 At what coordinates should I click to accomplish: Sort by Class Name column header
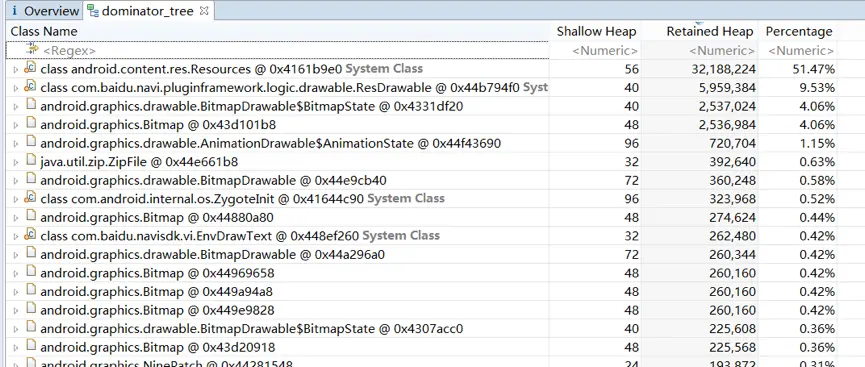(x=44, y=31)
